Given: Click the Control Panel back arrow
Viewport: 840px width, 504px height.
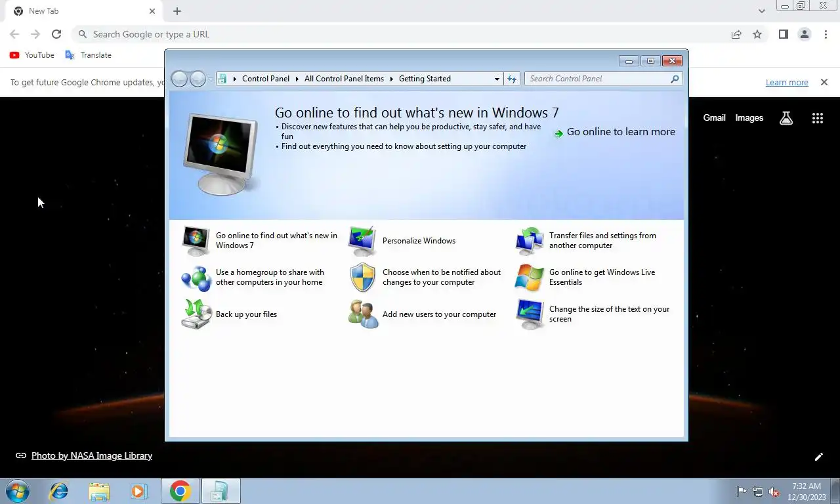Looking at the screenshot, I should pos(179,79).
